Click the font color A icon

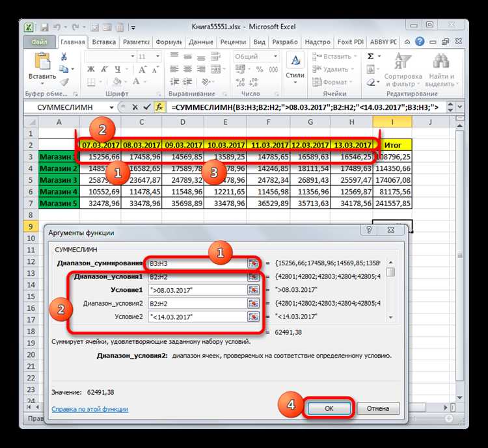coord(136,82)
